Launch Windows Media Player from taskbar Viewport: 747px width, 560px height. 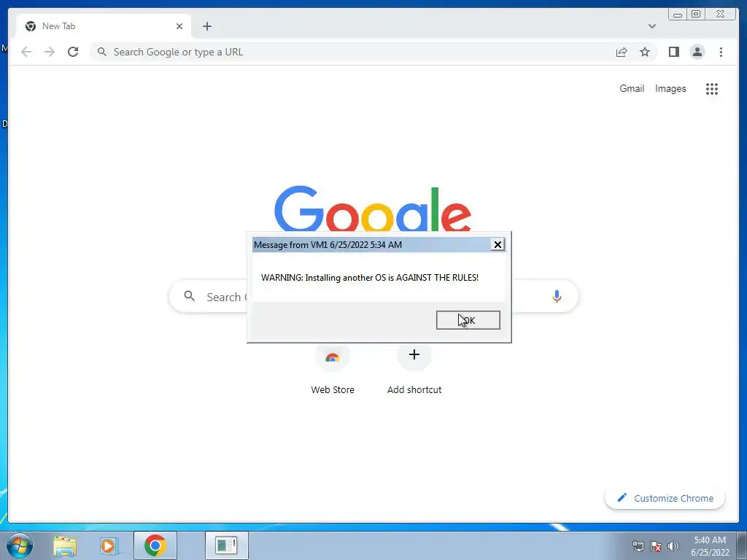pyautogui.click(x=108, y=545)
